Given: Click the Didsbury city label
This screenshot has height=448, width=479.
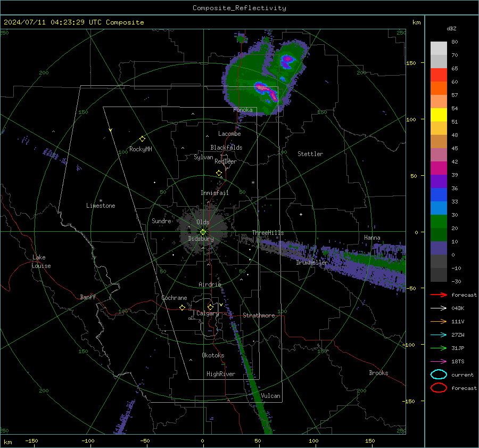Looking at the screenshot, I should tap(201, 239).
